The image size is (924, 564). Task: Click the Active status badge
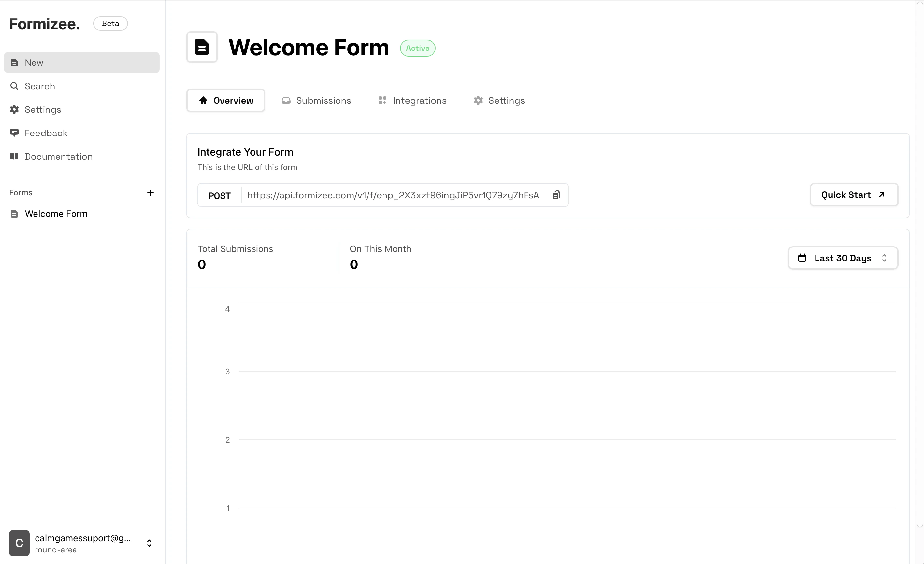pos(418,48)
